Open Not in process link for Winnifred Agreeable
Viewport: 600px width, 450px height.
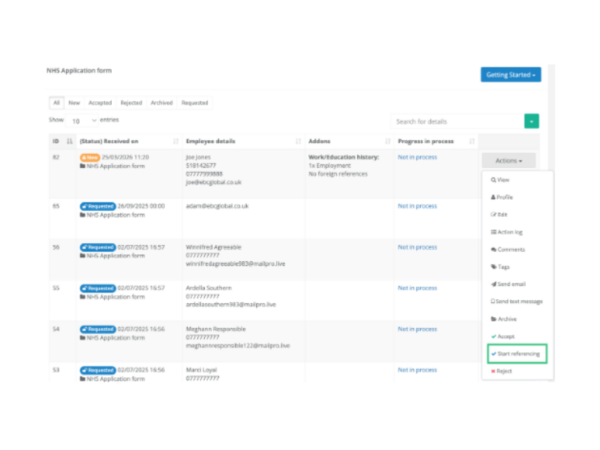417,247
